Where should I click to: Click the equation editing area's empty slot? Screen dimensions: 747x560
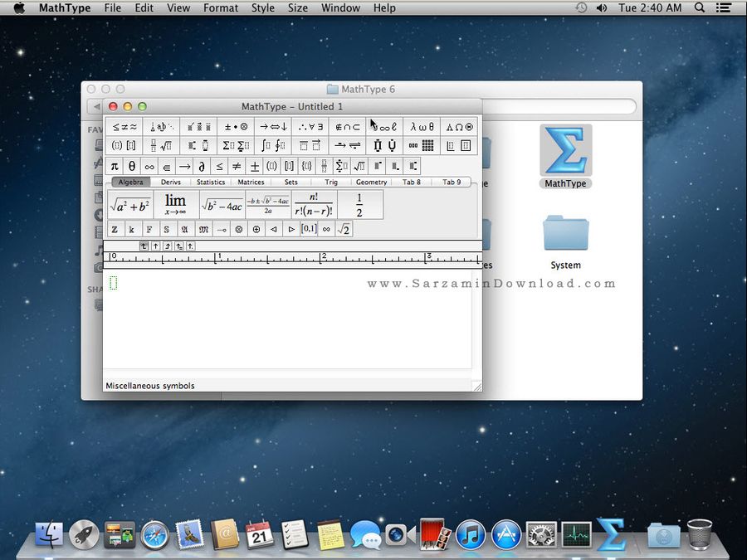click(114, 283)
